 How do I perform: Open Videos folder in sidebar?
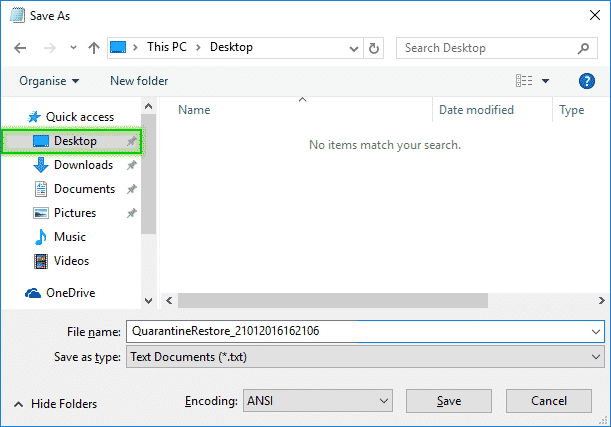[x=71, y=261]
